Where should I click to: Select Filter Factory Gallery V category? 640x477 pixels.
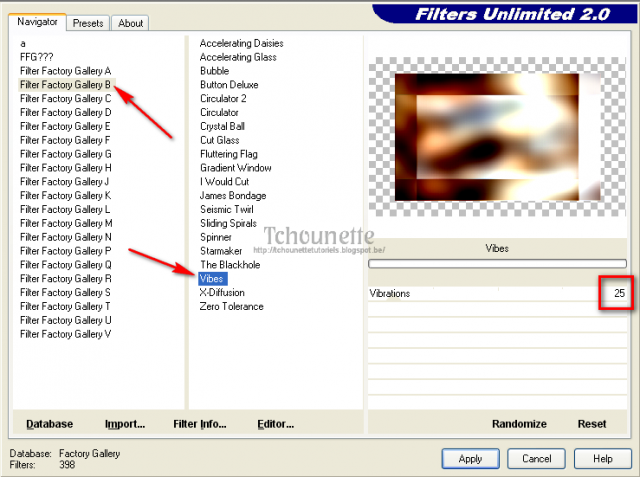(65, 334)
